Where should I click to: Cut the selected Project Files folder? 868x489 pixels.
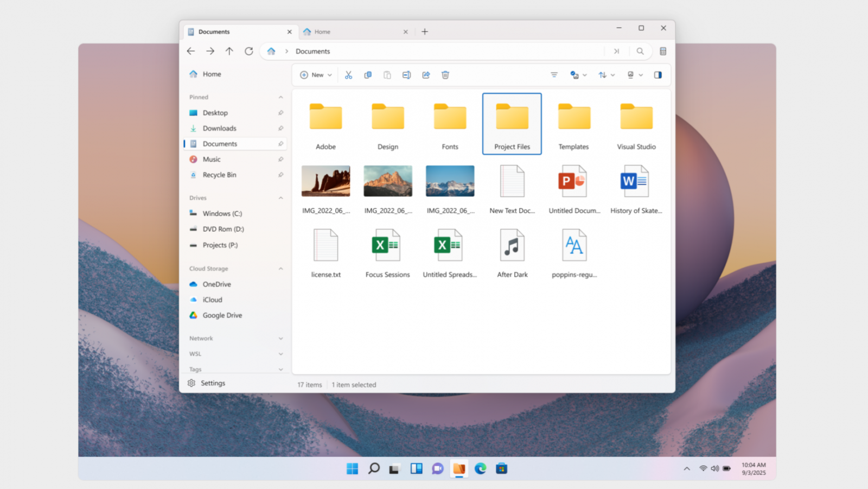click(349, 74)
